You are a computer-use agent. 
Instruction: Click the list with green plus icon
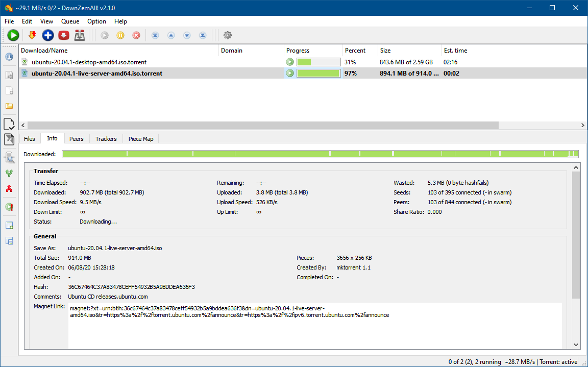click(9, 225)
